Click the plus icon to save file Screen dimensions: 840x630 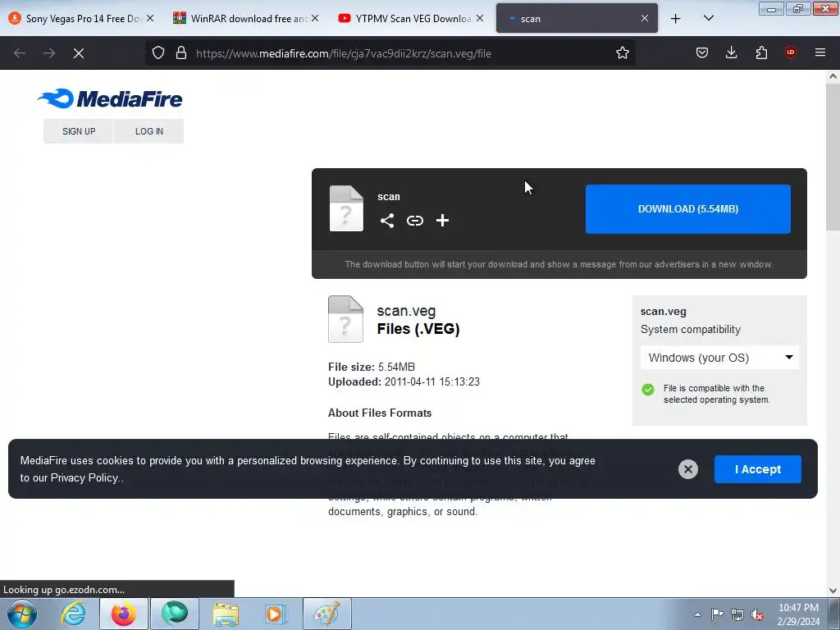442,221
